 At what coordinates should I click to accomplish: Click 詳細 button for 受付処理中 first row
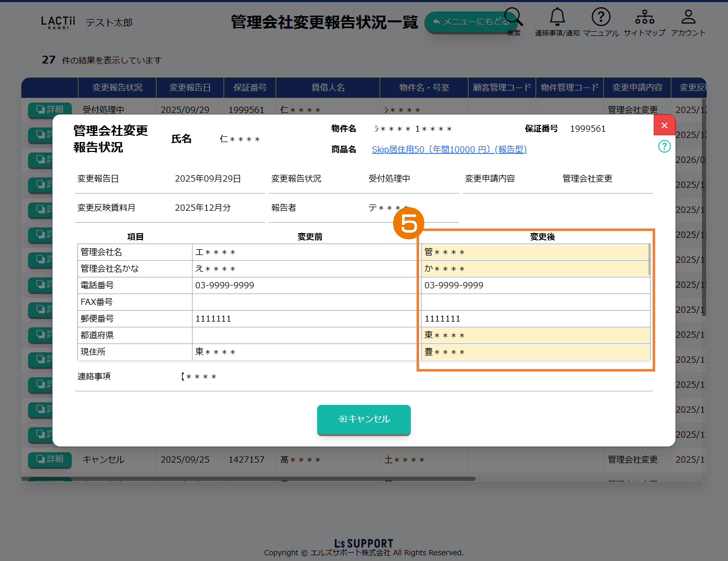(x=50, y=109)
